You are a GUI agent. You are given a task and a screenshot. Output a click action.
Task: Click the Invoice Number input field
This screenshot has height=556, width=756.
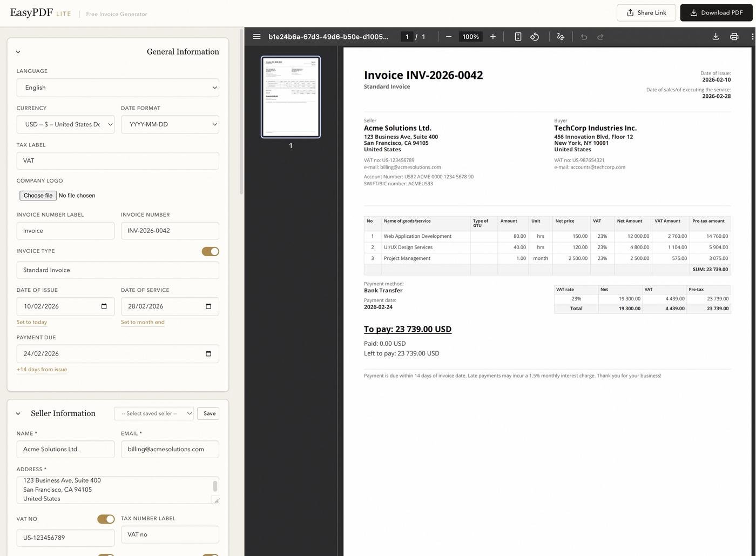coord(170,231)
